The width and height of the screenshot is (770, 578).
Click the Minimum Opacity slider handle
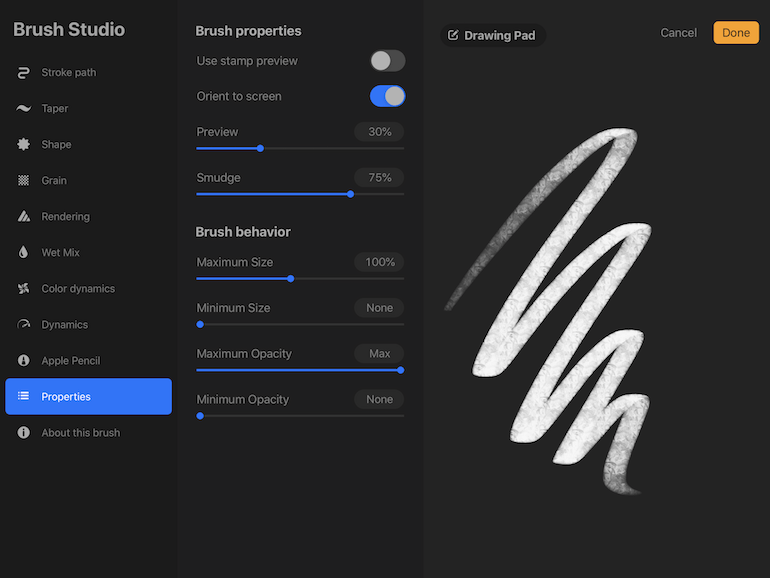tap(200, 415)
